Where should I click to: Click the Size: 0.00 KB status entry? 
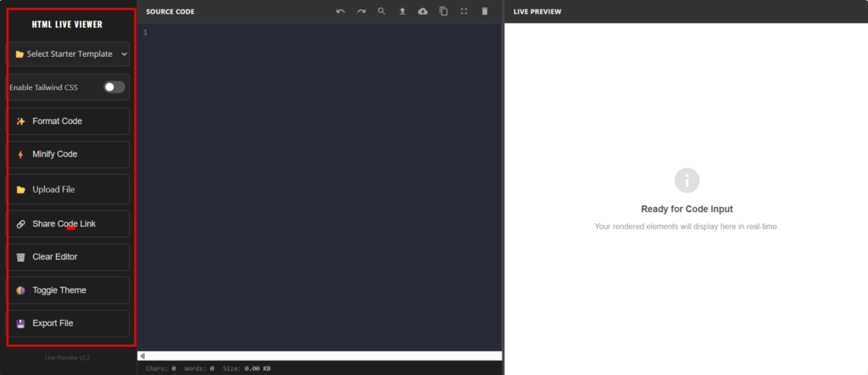[x=247, y=368]
